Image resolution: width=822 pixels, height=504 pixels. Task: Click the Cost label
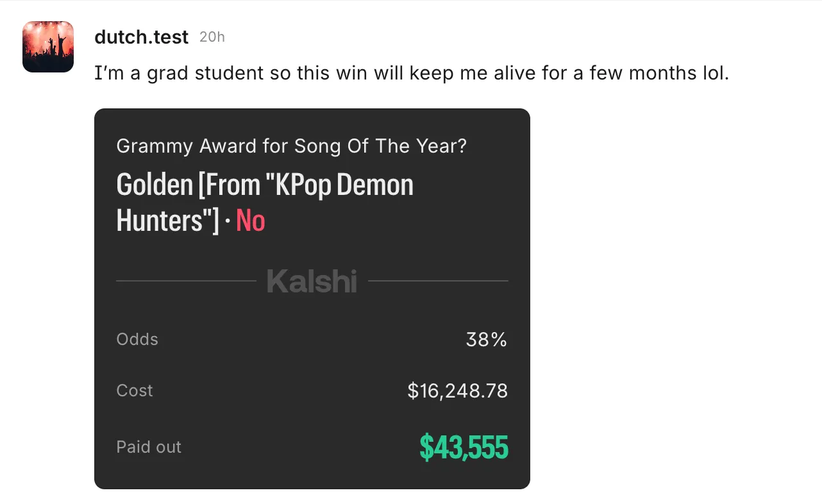pos(135,391)
